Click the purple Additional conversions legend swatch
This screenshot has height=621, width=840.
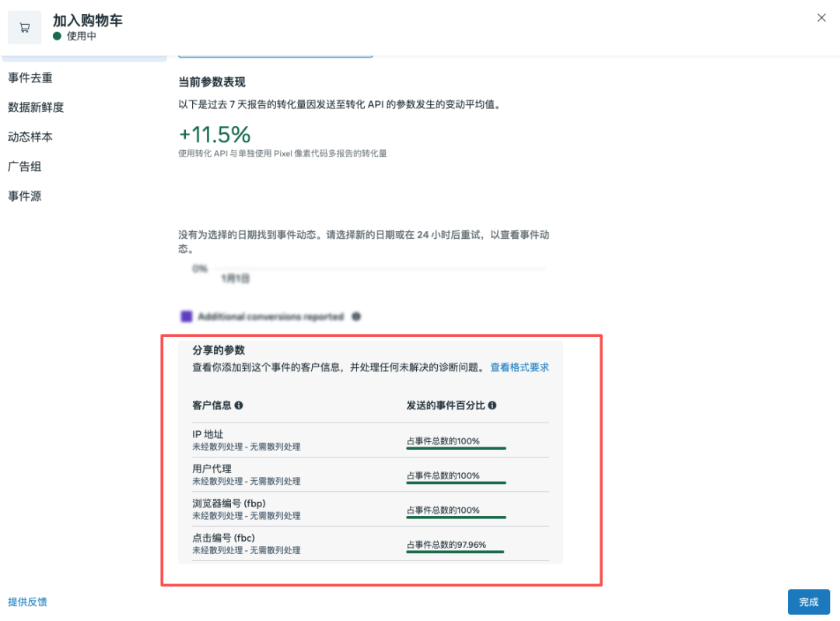point(187,317)
